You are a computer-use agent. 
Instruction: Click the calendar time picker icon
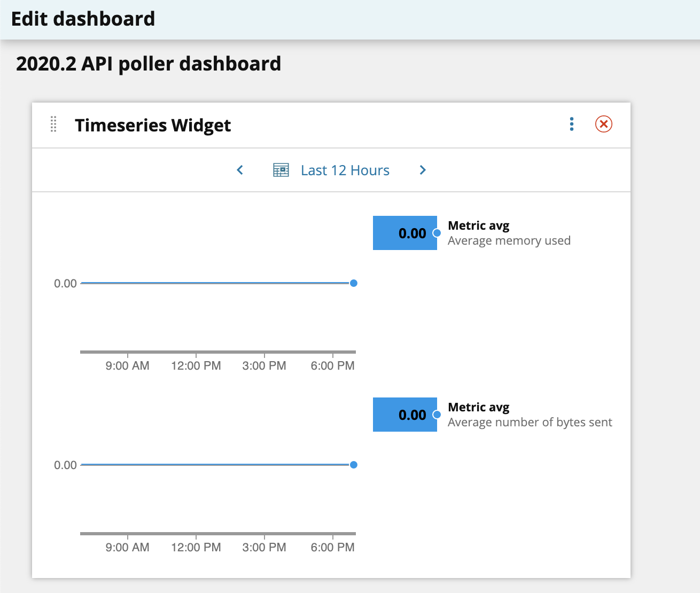coord(281,170)
